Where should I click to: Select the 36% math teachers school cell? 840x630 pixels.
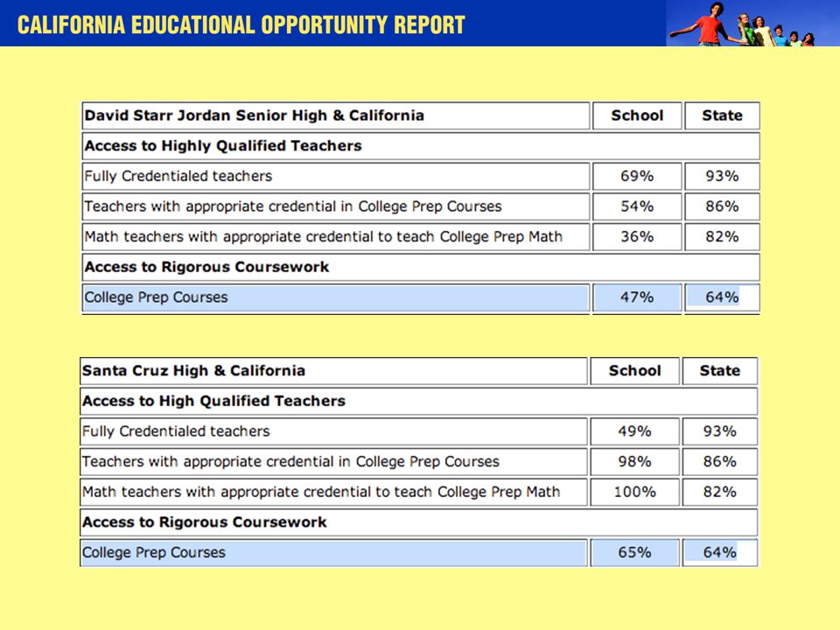pos(637,237)
